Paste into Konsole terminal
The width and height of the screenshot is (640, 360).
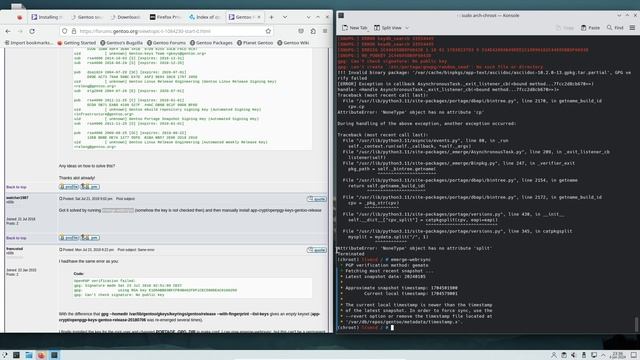point(590,28)
